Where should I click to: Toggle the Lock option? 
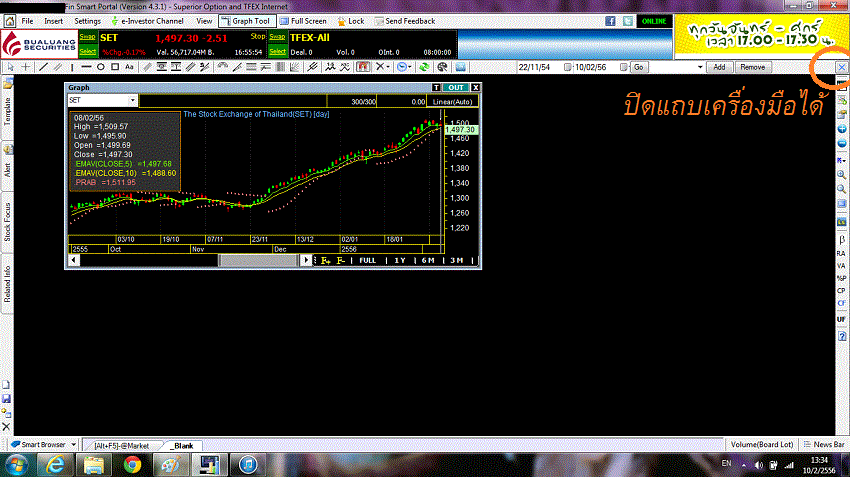(351, 21)
